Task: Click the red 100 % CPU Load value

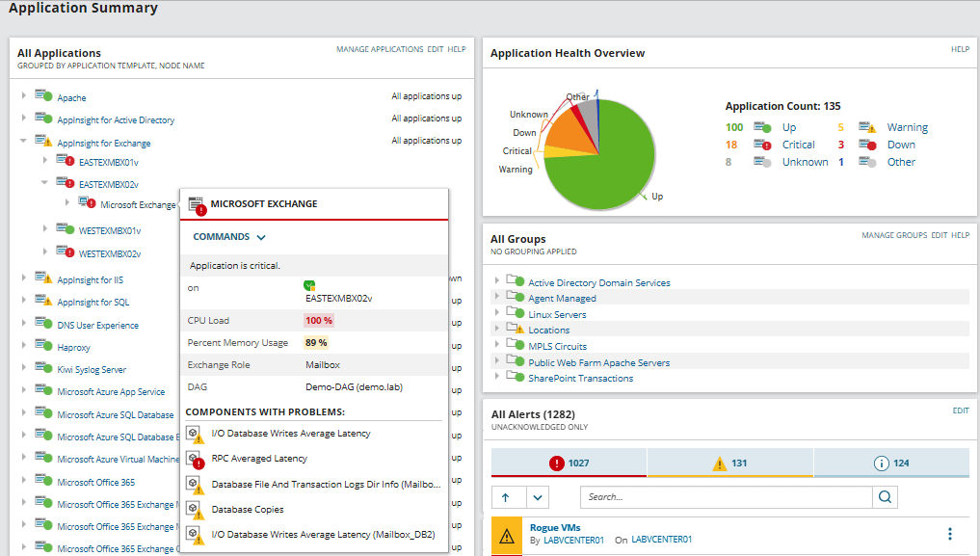Action: click(319, 321)
